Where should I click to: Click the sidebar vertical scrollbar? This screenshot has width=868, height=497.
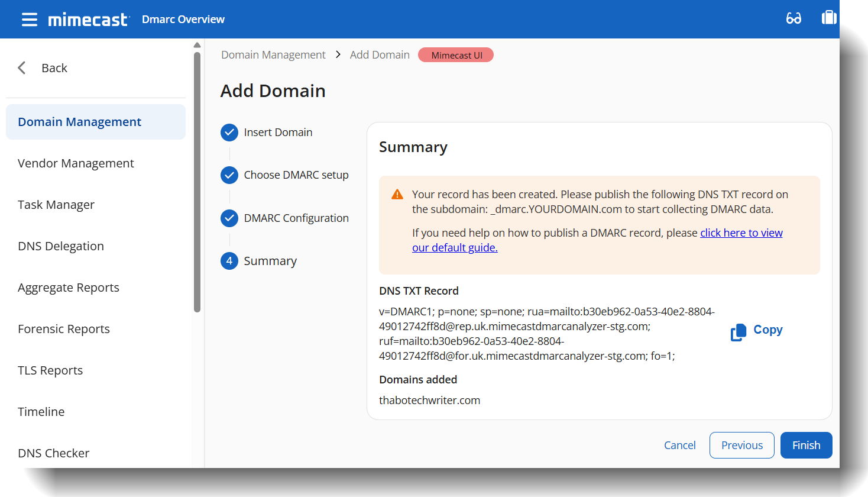click(x=197, y=177)
